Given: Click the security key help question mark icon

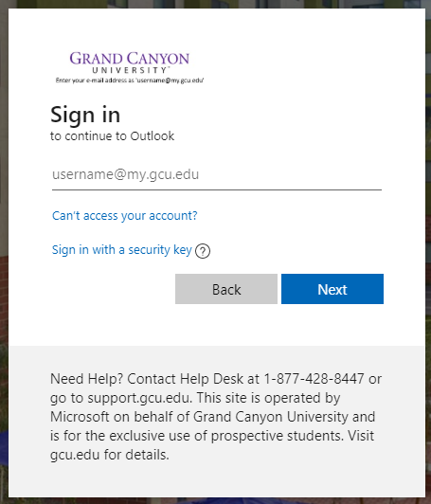Looking at the screenshot, I should coord(203,251).
